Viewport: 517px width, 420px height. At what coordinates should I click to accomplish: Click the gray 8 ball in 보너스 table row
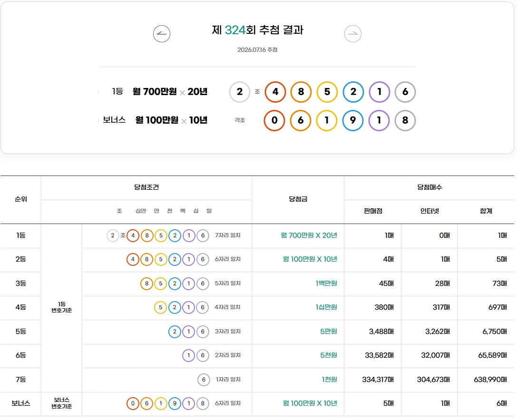[x=203, y=403]
